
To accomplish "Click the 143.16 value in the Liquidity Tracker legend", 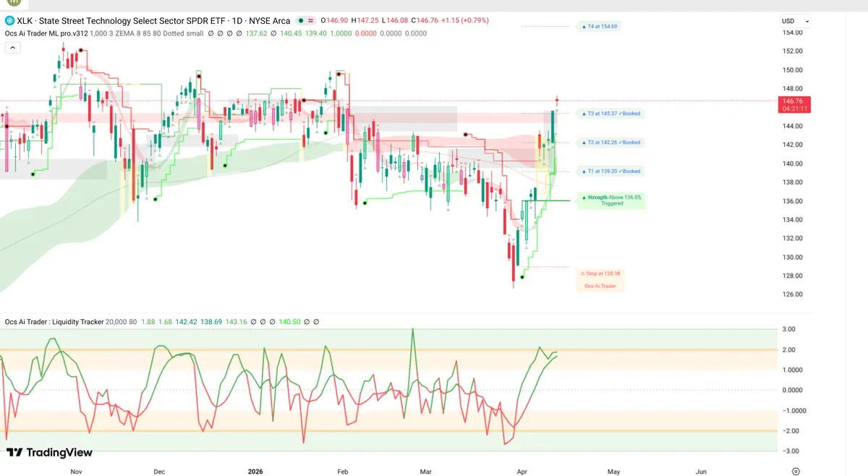I will (x=237, y=321).
